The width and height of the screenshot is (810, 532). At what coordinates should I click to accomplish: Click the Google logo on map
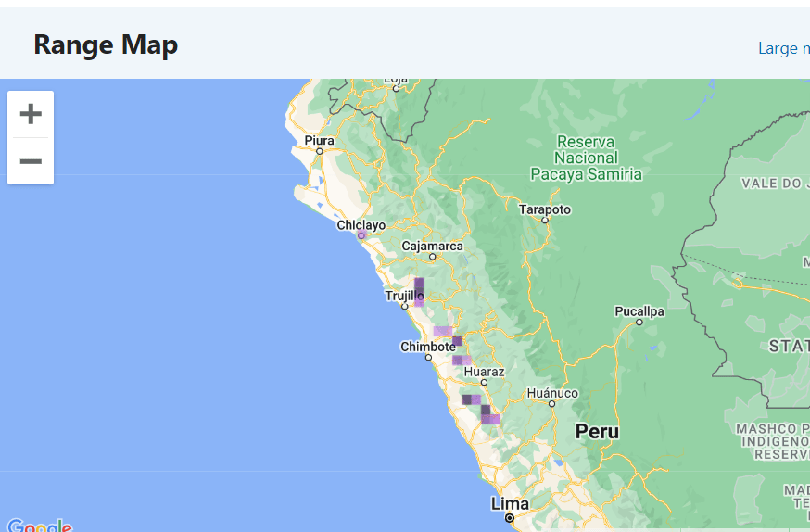coord(40,526)
